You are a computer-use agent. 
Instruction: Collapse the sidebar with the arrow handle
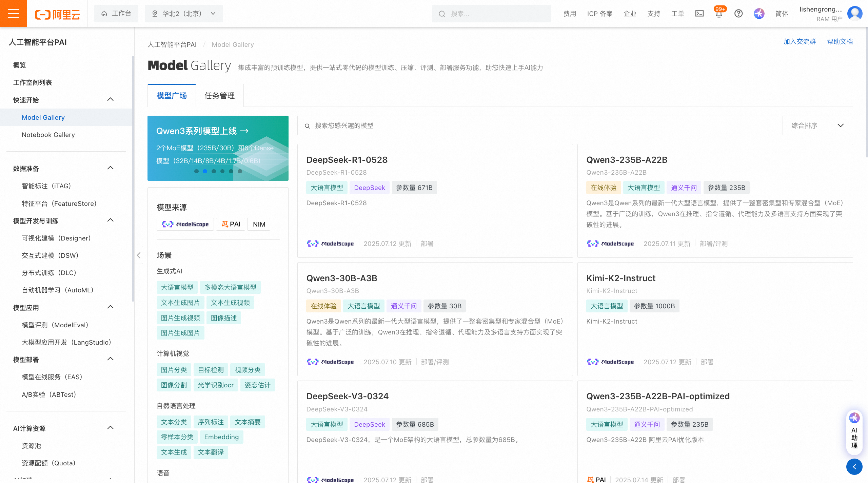(139, 255)
